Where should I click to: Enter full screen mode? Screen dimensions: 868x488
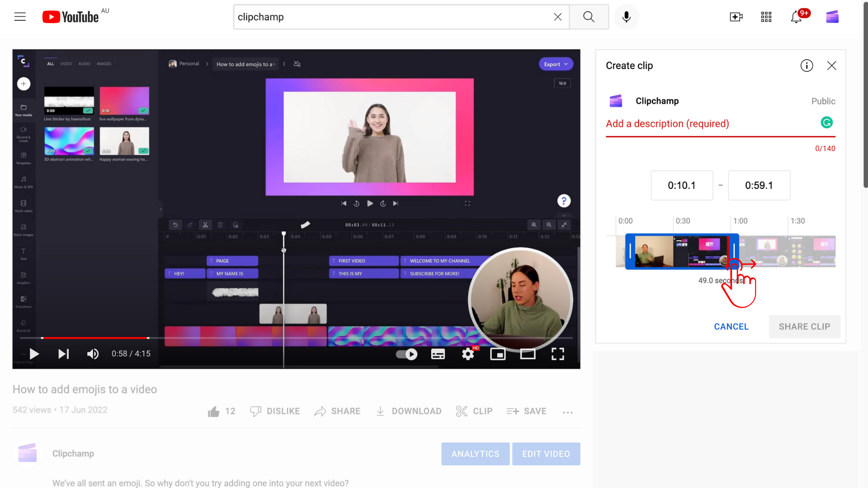coord(557,354)
